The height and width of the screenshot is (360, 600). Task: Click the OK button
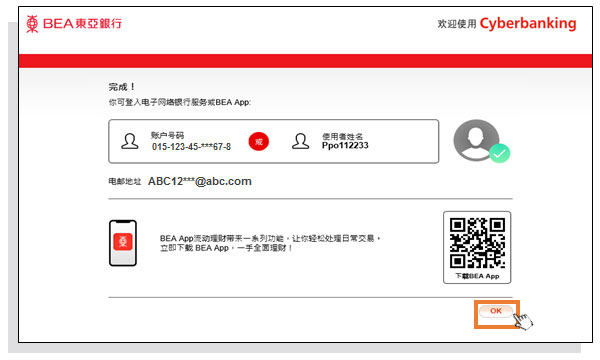pos(496,311)
